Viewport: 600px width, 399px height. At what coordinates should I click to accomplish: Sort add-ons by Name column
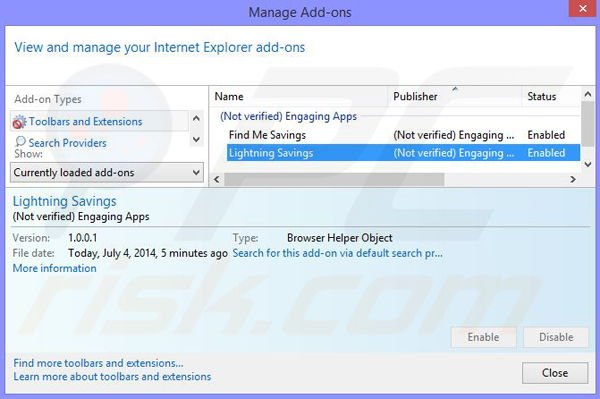tap(229, 96)
